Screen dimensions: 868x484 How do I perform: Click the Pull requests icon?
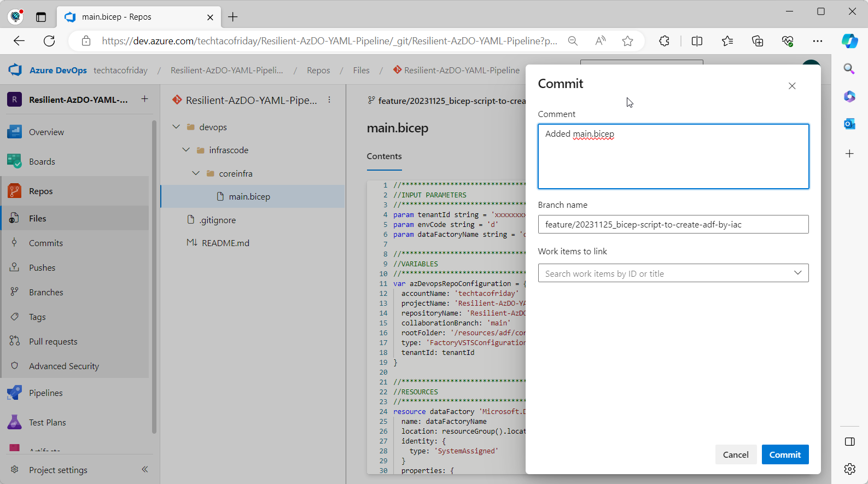point(15,341)
